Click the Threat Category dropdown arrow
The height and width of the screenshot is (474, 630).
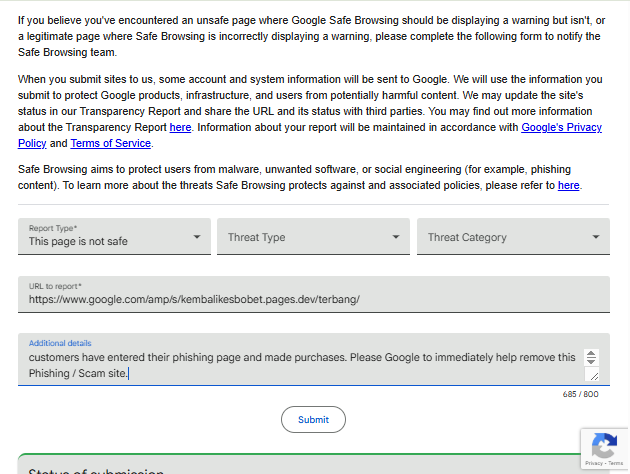click(x=596, y=237)
